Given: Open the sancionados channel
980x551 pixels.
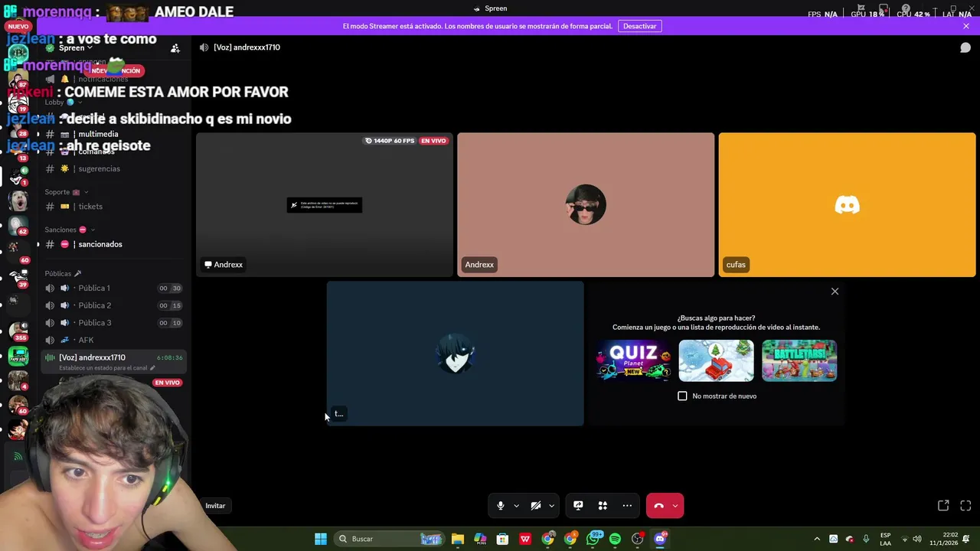Looking at the screenshot, I should (113, 244).
